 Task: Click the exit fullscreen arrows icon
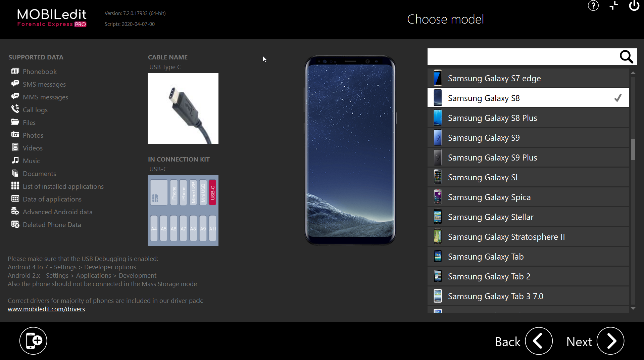click(614, 6)
